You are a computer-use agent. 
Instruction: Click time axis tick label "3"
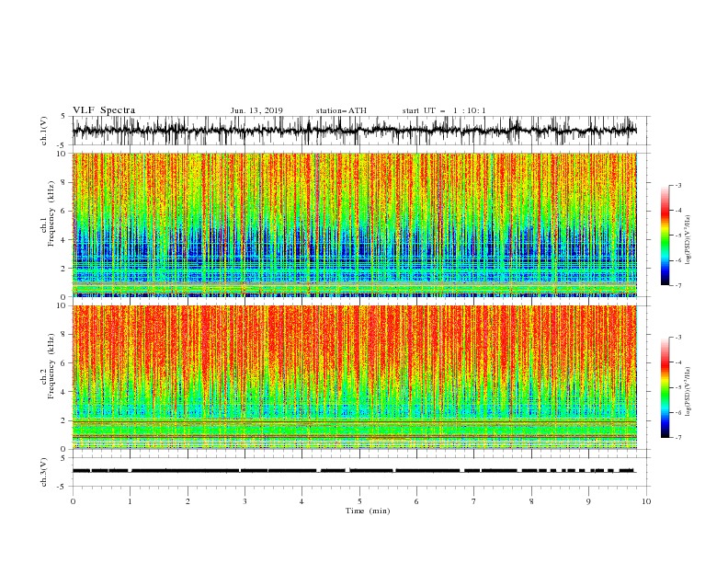(x=245, y=501)
